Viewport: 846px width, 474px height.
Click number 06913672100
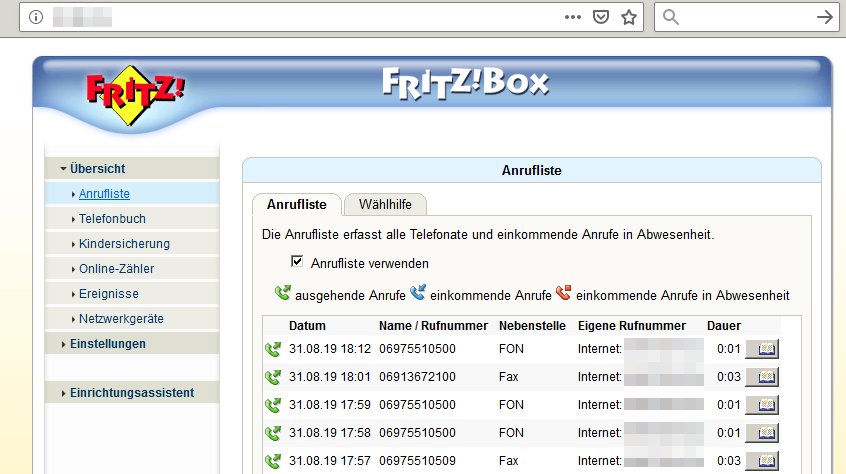tap(417, 377)
